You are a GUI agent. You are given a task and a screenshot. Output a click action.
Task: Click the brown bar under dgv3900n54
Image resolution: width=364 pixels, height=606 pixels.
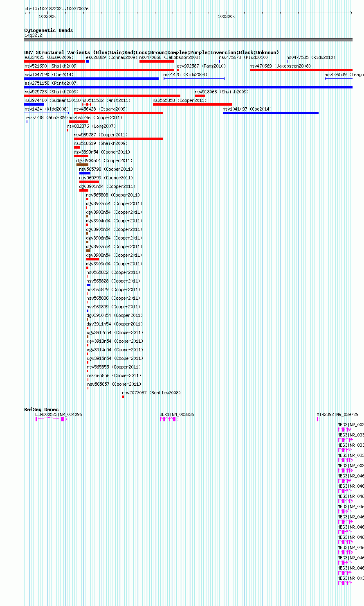(82, 165)
